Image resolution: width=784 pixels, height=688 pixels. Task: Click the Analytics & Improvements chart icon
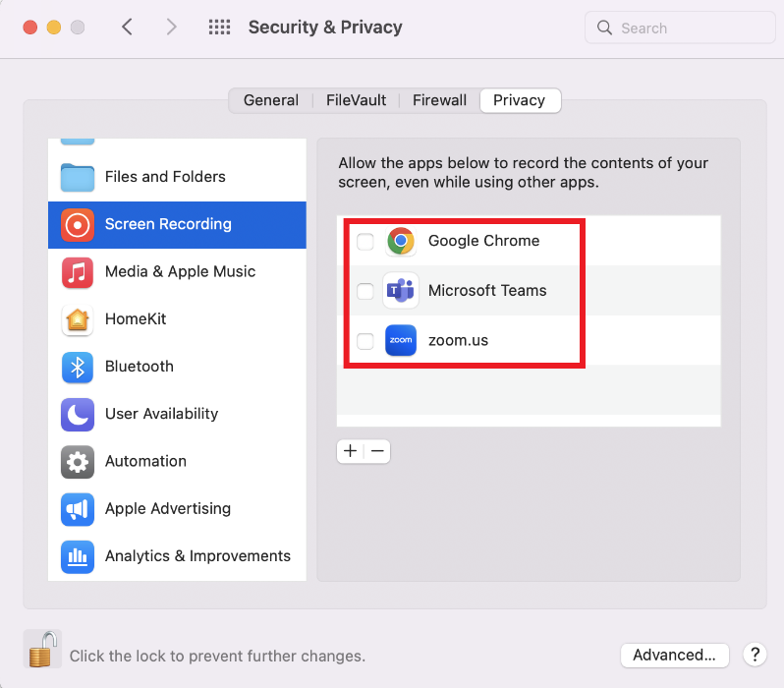pos(78,556)
